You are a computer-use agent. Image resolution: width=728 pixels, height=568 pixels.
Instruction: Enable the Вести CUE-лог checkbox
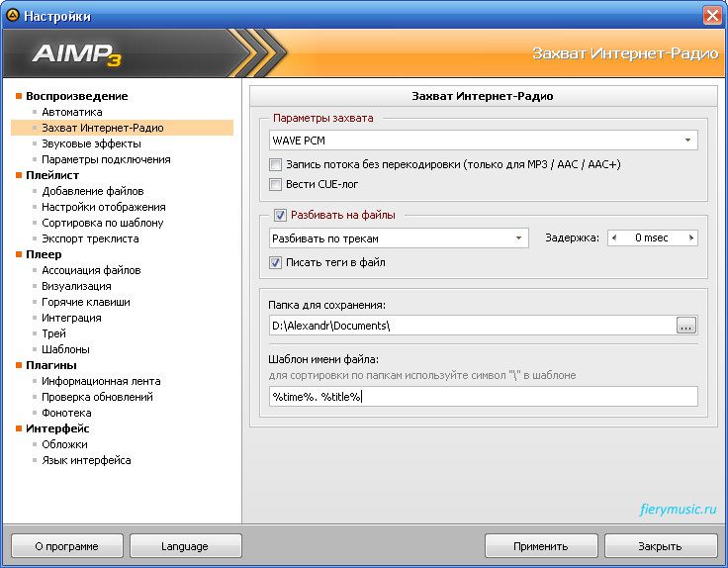point(275,184)
